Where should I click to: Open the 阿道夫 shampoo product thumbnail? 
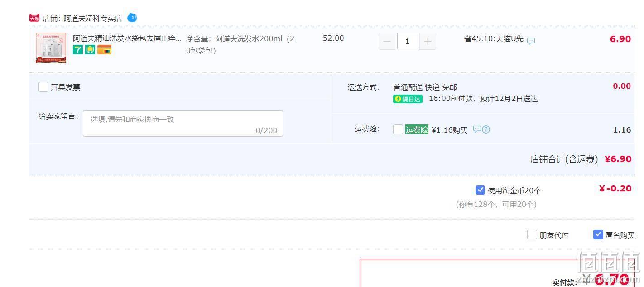(51, 48)
